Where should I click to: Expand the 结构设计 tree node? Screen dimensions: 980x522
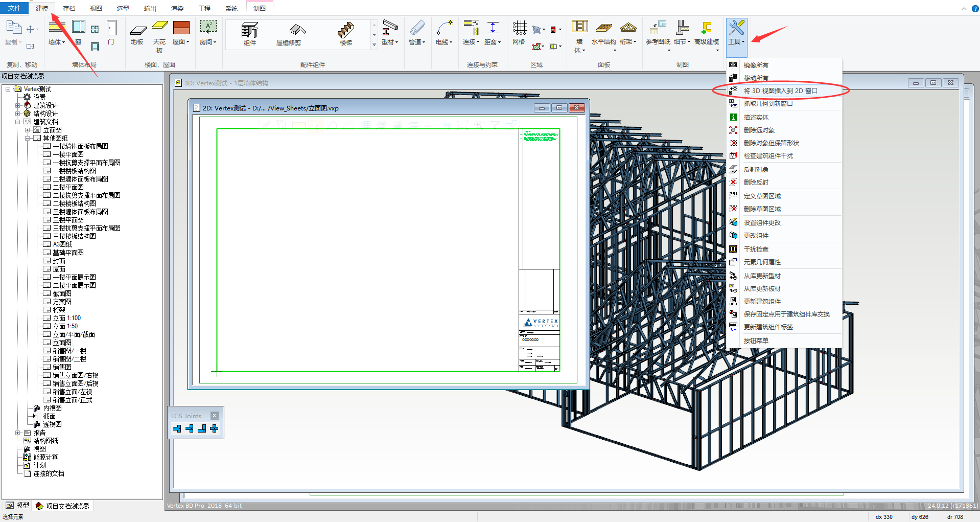18,114
